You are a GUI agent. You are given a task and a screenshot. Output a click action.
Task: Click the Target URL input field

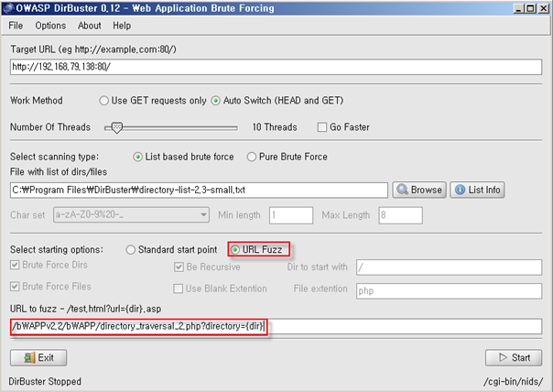coord(276,67)
